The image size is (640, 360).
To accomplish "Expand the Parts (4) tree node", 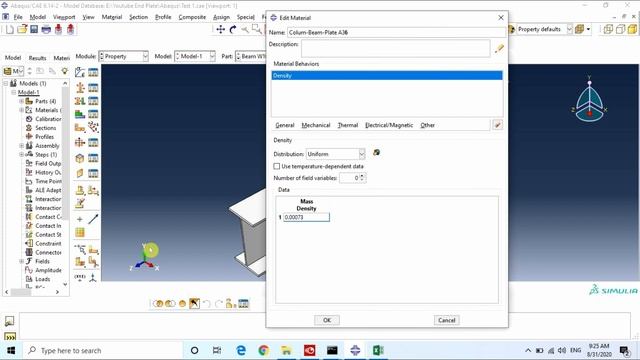I will click(x=22, y=101).
